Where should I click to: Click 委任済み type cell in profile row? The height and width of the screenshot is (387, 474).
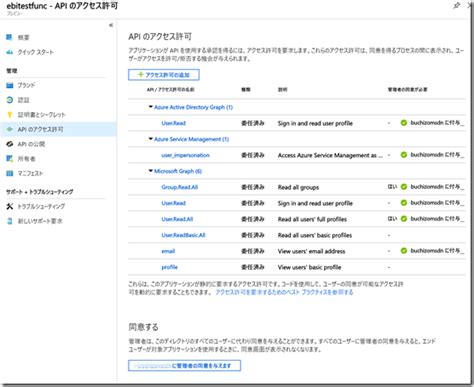coord(253,267)
